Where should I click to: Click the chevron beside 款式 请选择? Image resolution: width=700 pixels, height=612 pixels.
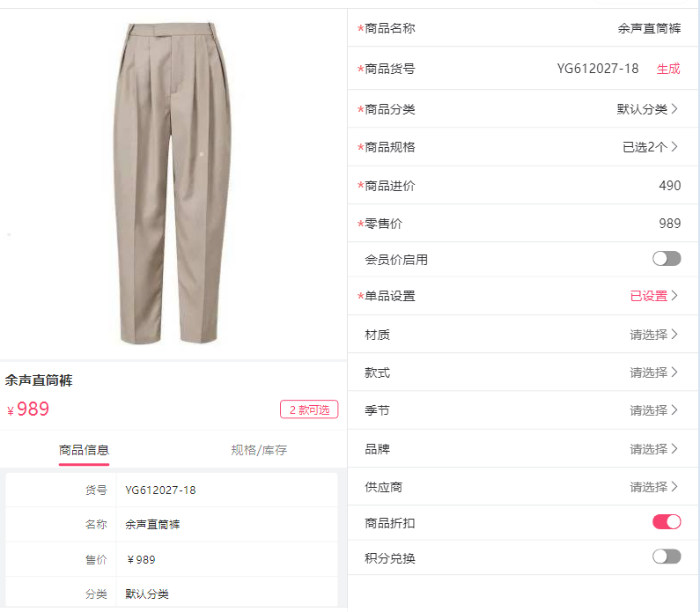(x=674, y=372)
